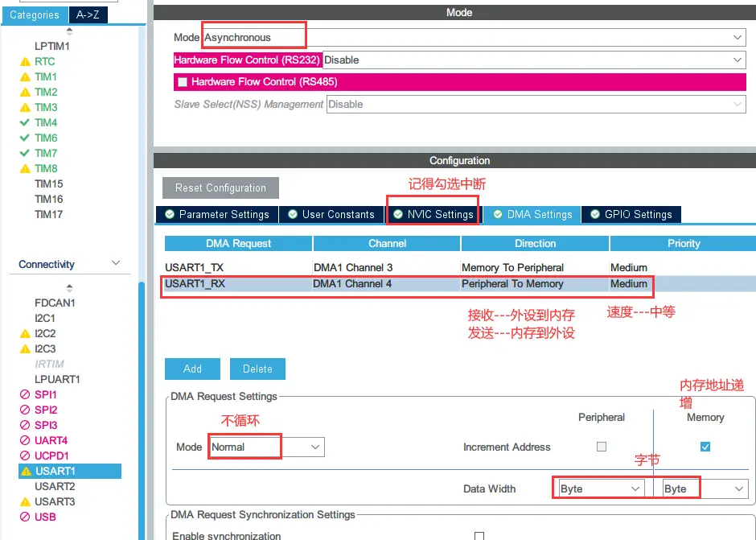Click the Reset Configuration button

click(x=220, y=188)
